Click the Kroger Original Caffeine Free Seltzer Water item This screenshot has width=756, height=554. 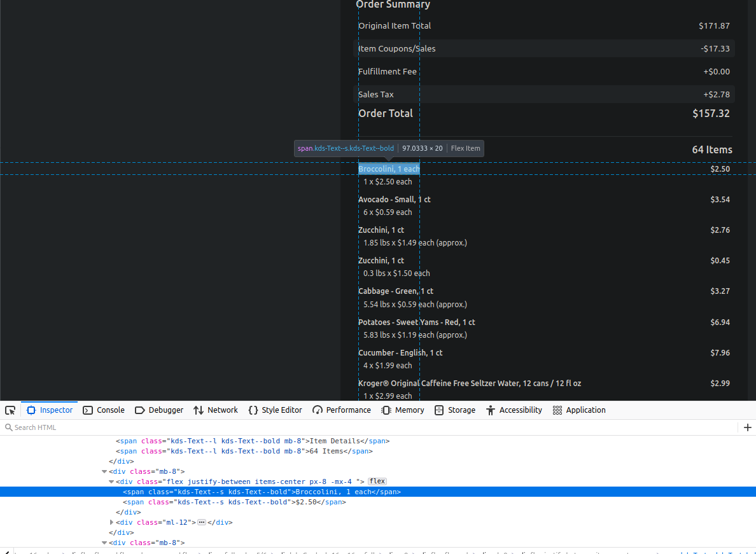point(470,384)
